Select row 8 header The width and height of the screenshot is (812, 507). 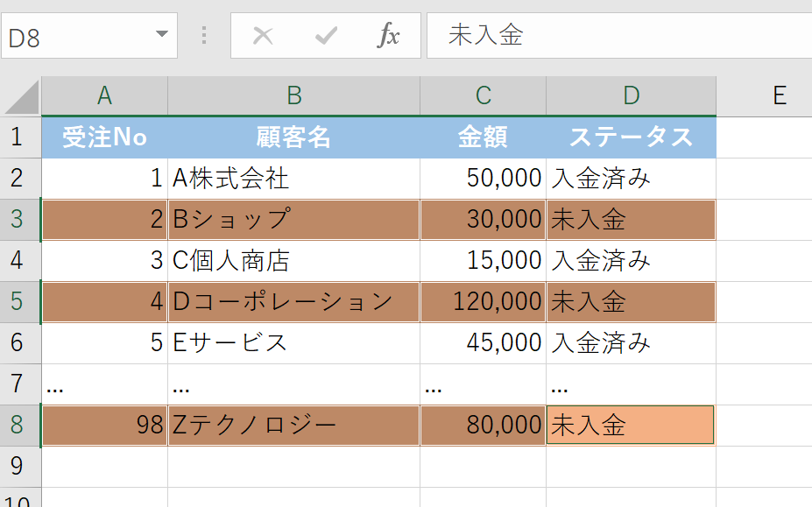pyautogui.click(x=19, y=426)
